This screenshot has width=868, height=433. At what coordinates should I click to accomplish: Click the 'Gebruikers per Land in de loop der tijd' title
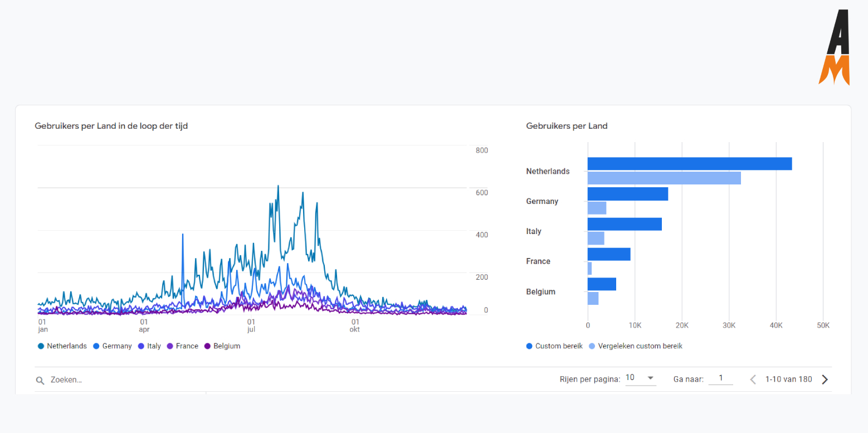click(x=111, y=126)
